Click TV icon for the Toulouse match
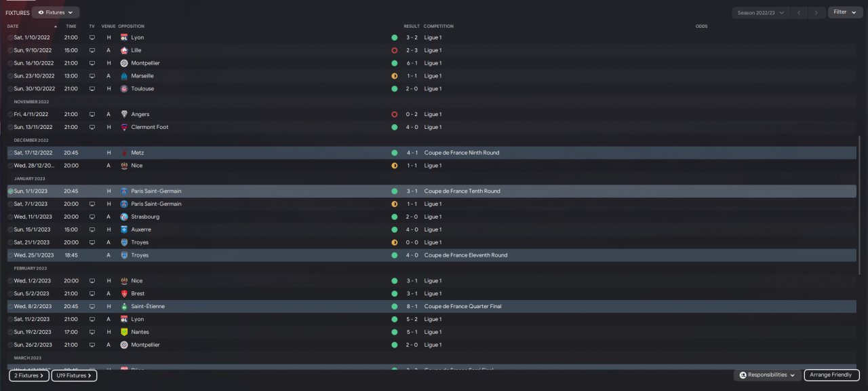868x391 pixels. click(x=92, y=89)
